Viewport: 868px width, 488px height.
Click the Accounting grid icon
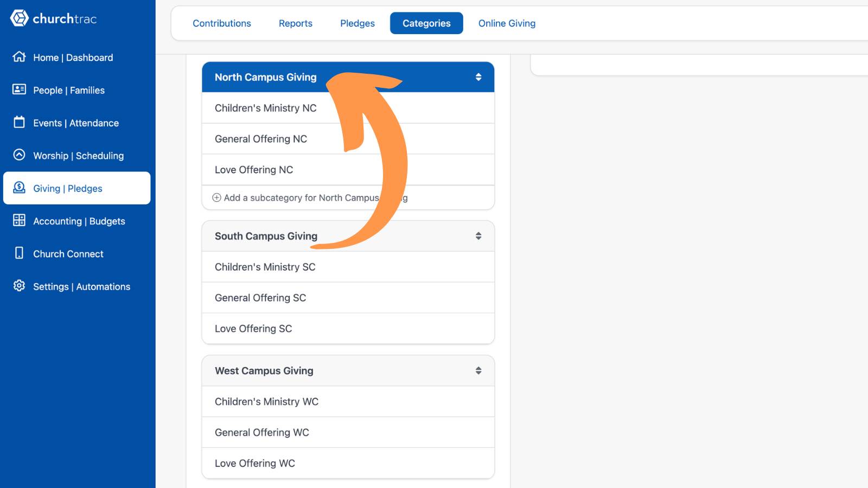19,220
